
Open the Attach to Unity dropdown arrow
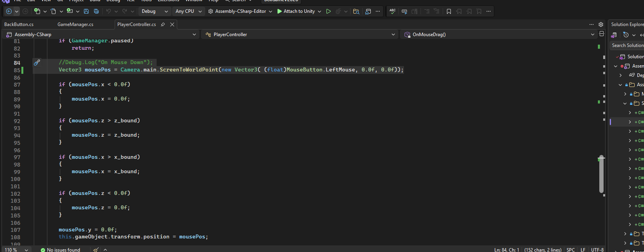point(319,11)
